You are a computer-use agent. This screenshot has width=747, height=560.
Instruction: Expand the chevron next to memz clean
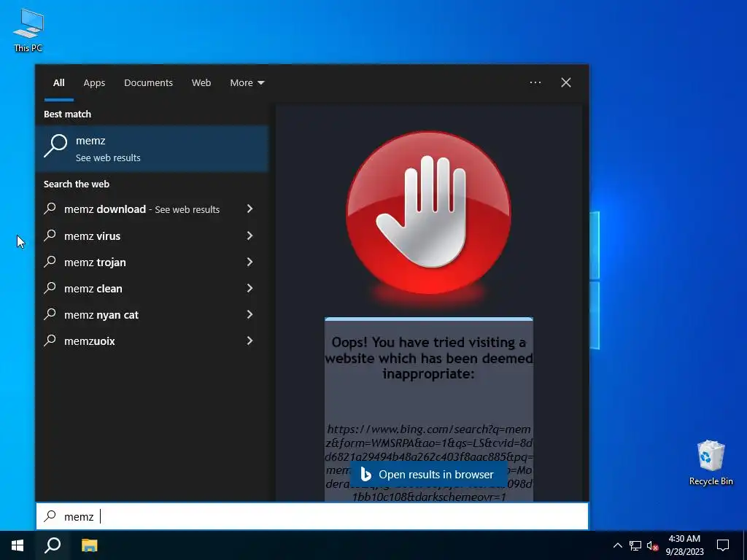(249, 287)
